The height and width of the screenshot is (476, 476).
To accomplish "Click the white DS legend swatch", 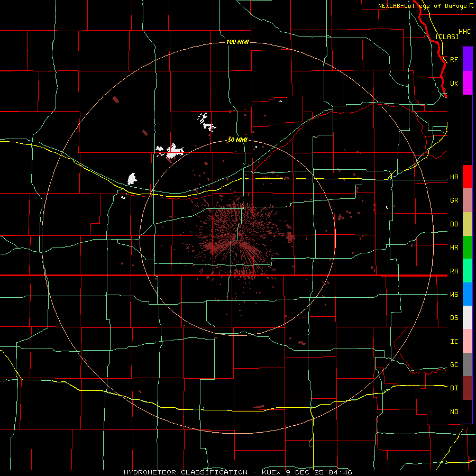I will point(467,317).
